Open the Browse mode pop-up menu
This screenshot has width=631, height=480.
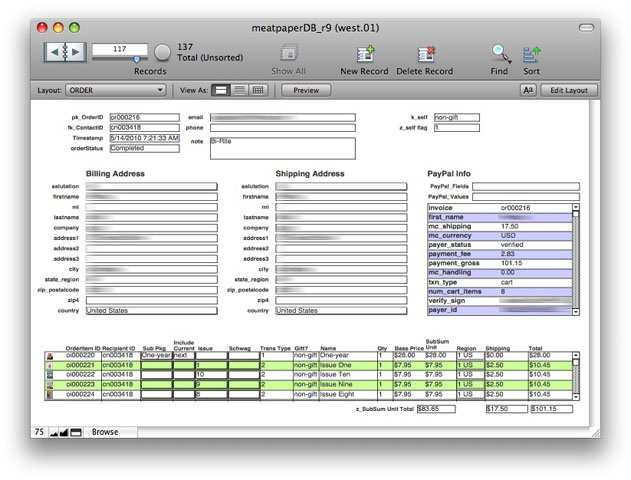pyautogui.click(x=105, y=432)
